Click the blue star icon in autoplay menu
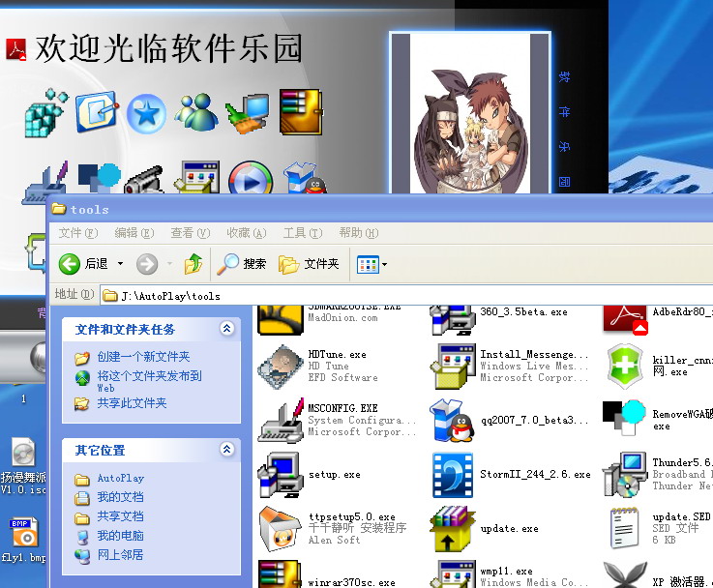Screen dimensions: 713x588 (x=146, y=113)
